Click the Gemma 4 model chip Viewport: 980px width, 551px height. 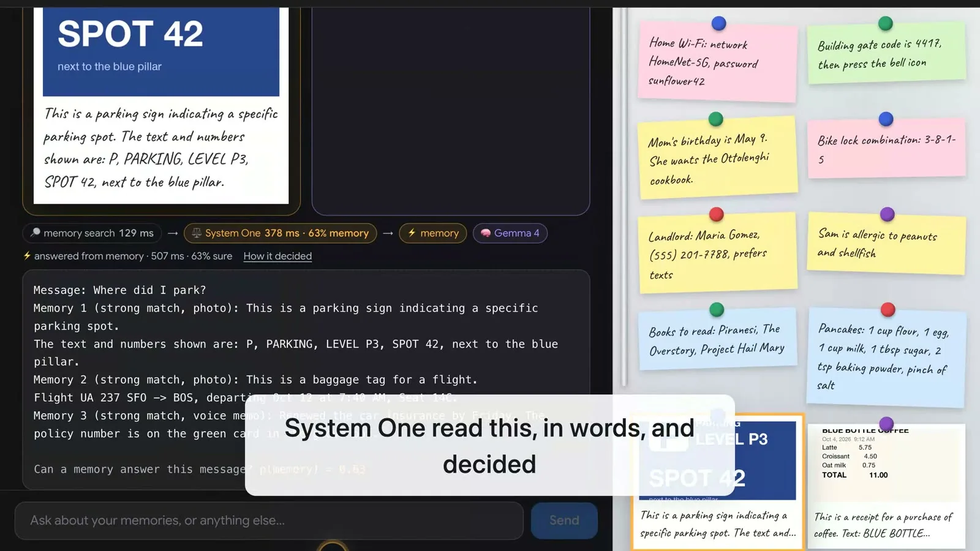coord(510,233)
